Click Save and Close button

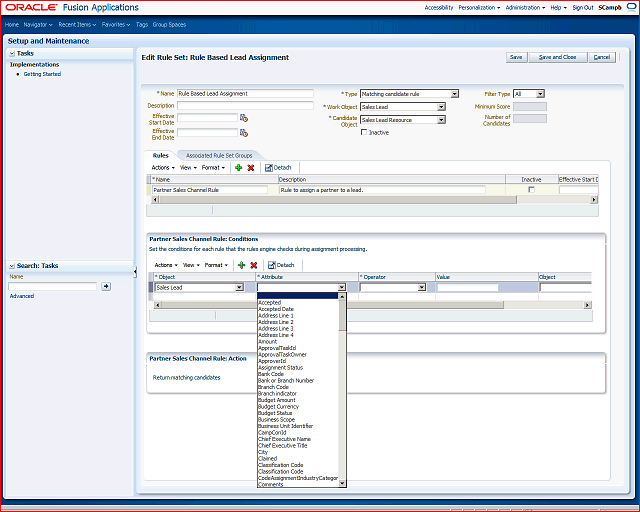click(558, 57)
